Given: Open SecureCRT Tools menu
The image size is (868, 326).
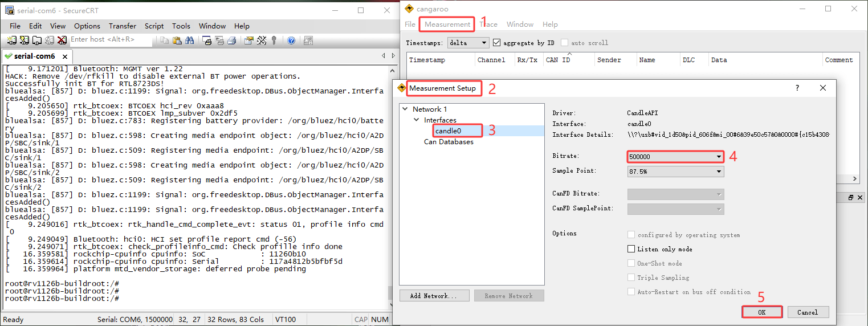Looking at the screenshot, I should pyautogui.click(x=181, y=26).
